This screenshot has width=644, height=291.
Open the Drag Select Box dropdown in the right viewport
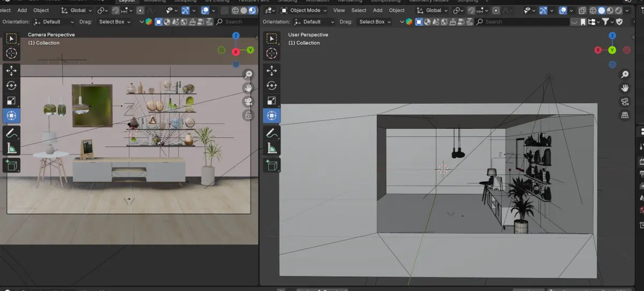tap(375, 21)
